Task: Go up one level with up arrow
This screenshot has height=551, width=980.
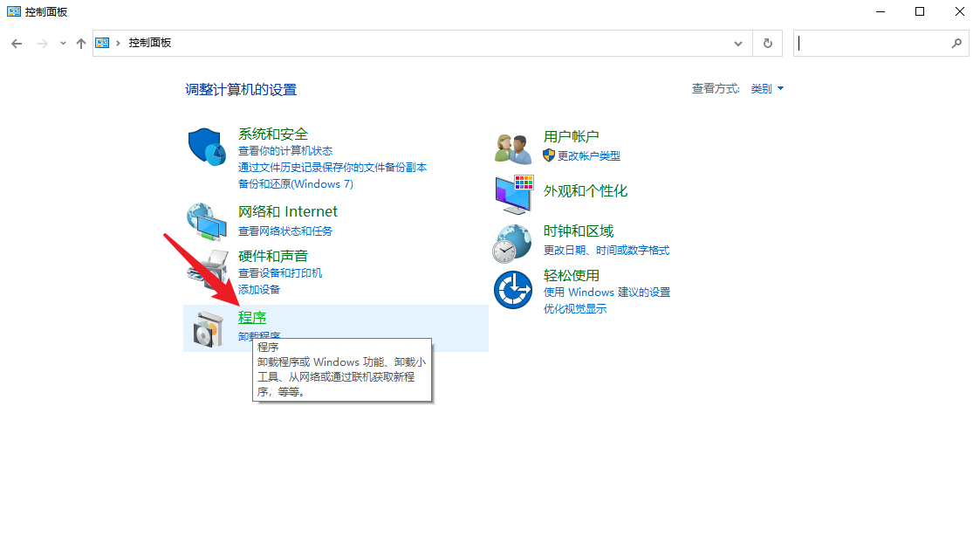Action: point(81,43)
